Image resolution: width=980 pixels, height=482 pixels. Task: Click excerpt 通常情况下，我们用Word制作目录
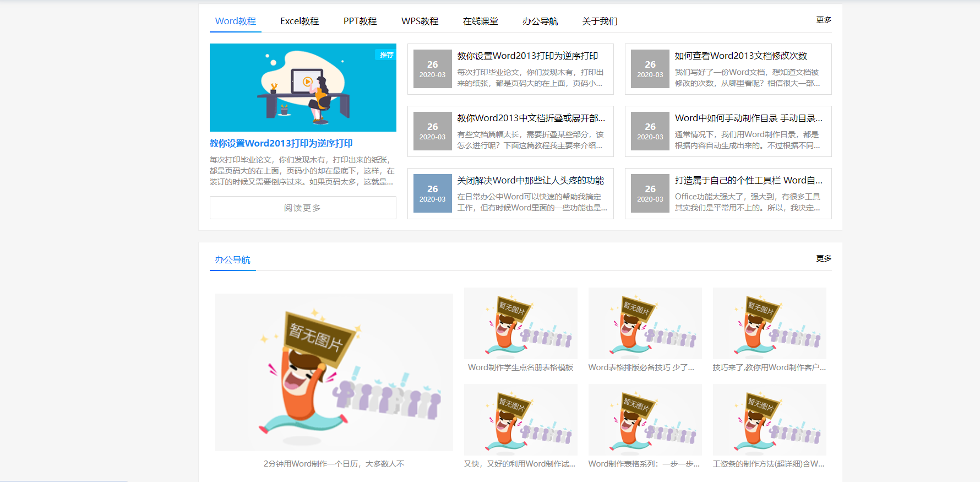tap(748, 140)
